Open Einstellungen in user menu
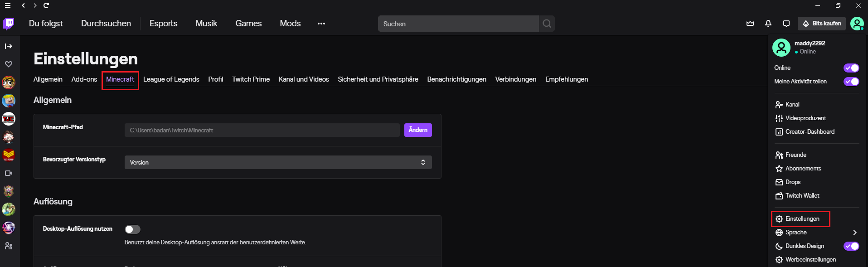The image size is (868, 267). click(x=800, y=219)
